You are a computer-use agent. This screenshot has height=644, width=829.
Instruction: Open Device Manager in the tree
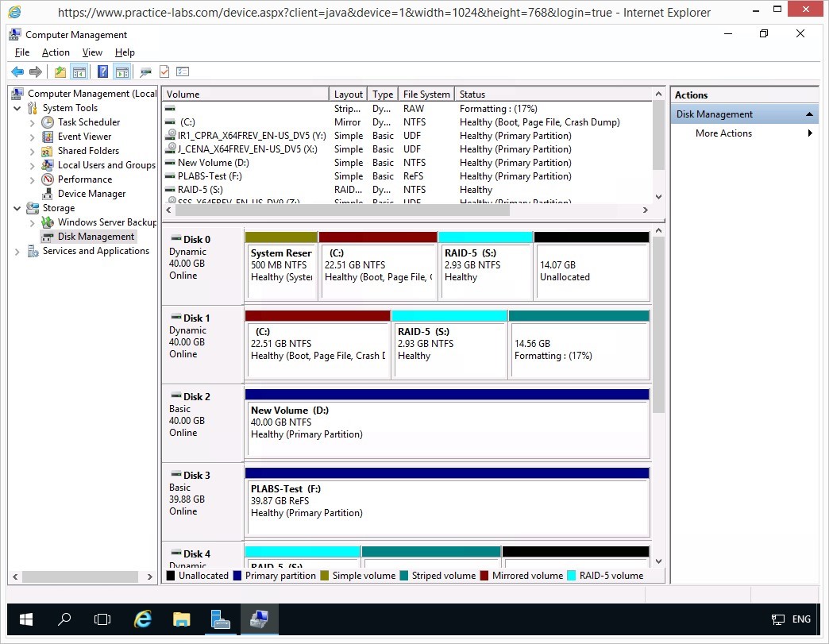[x=91, y=194]
